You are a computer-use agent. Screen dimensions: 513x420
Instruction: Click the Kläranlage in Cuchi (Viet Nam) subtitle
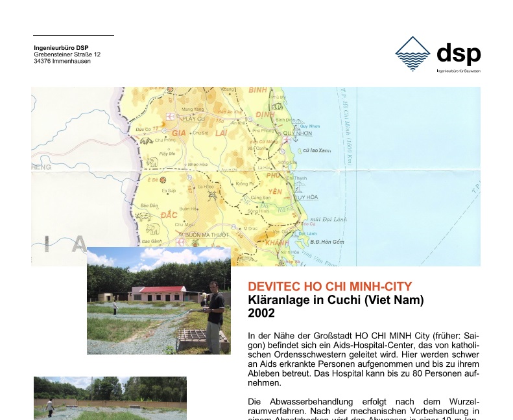pos(335,300)
